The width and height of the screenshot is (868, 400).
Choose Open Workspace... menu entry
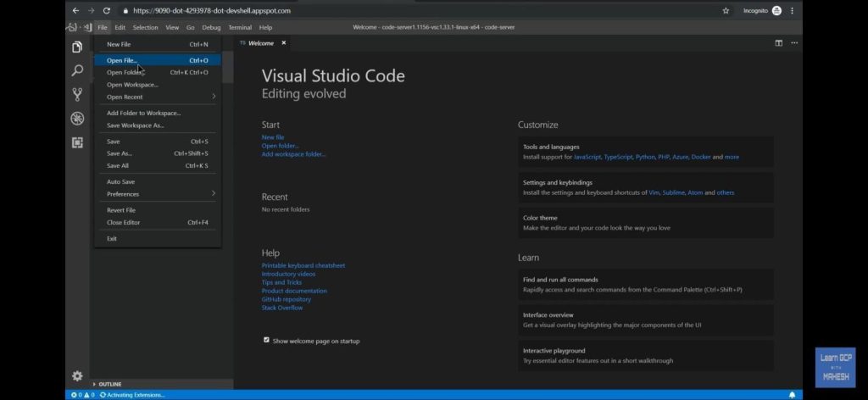(158, 85)
